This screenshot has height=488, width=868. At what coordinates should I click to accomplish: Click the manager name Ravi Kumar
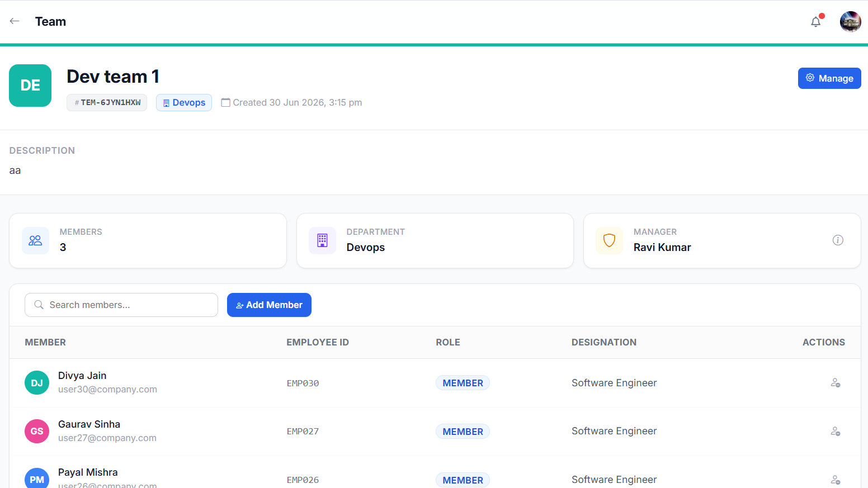point(662,247)
